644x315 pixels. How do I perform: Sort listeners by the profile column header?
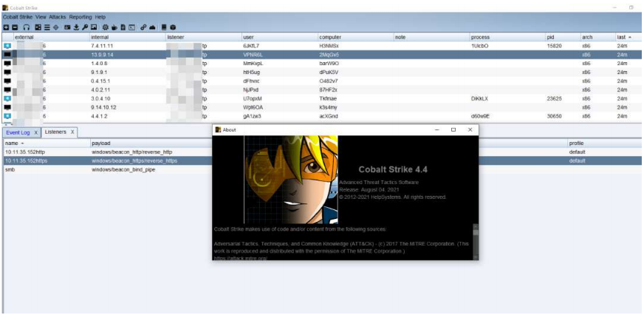(x=604, y=143)
